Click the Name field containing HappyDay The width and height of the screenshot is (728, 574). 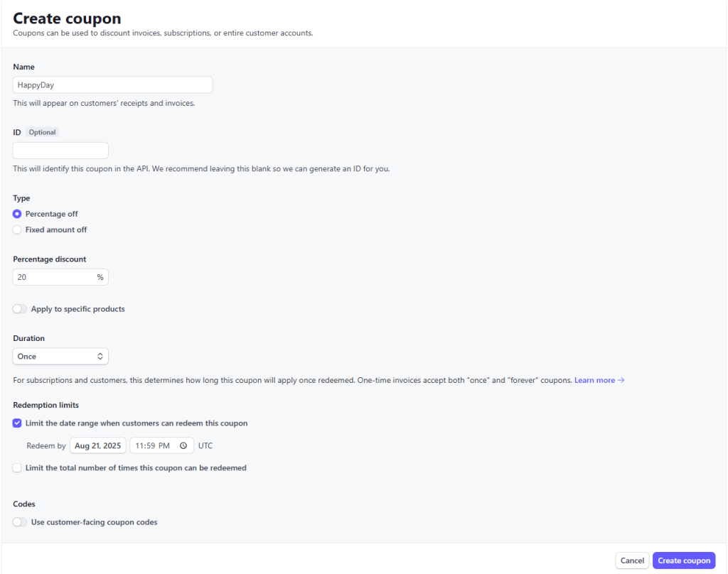(x=112, y=84)
